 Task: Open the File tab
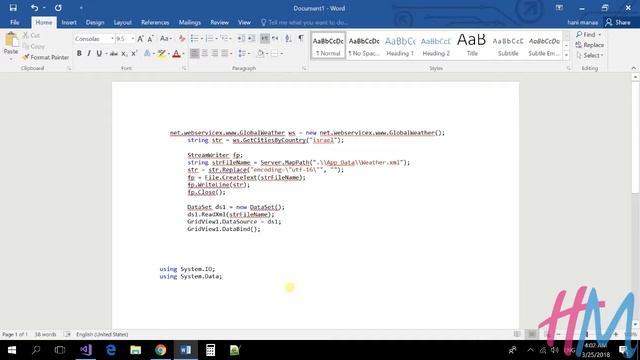click(x=15, y=22)
